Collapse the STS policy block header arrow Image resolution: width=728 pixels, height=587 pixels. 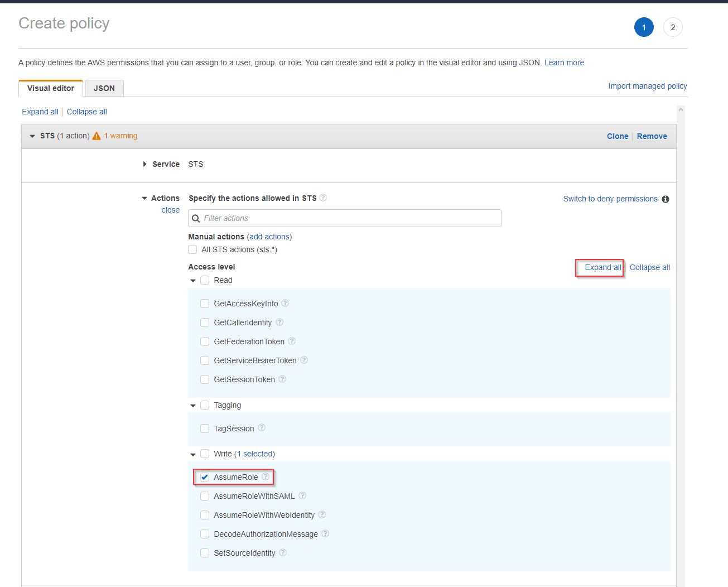pos(32,136)
